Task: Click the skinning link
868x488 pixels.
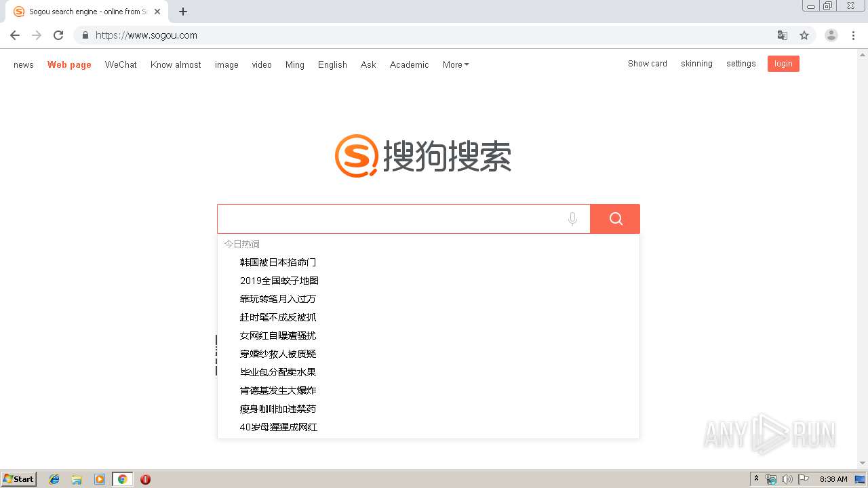Action: pyautogui.click(x=696, y=64)
